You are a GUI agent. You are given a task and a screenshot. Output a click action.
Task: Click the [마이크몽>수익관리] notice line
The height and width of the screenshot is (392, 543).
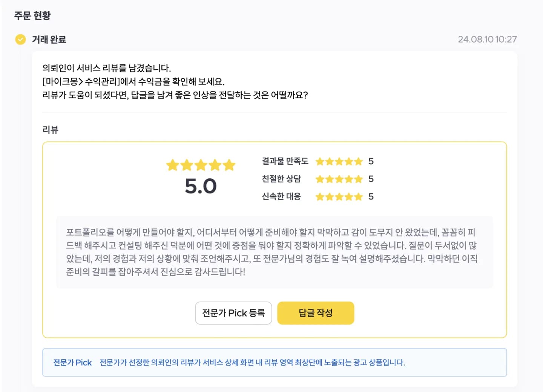pos(133,81)
